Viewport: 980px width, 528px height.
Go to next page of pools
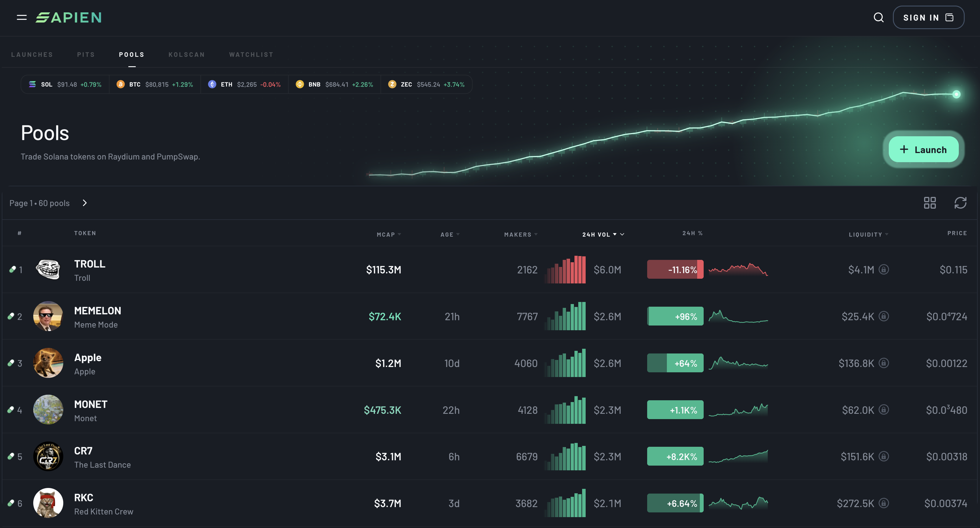(x=85, y=203)
